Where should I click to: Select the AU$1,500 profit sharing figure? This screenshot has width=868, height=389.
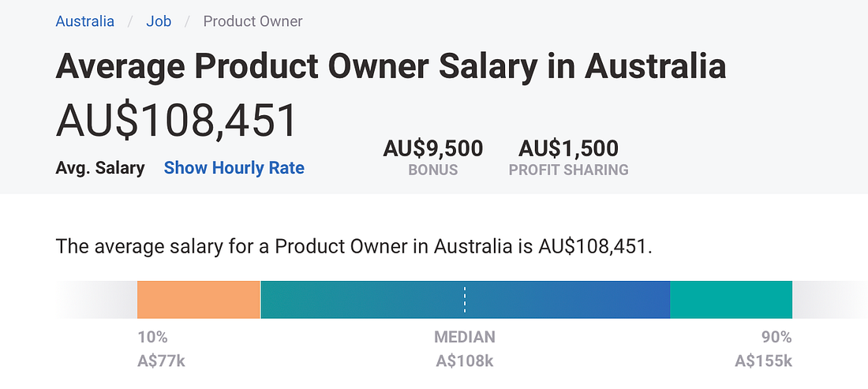(568, 148)
